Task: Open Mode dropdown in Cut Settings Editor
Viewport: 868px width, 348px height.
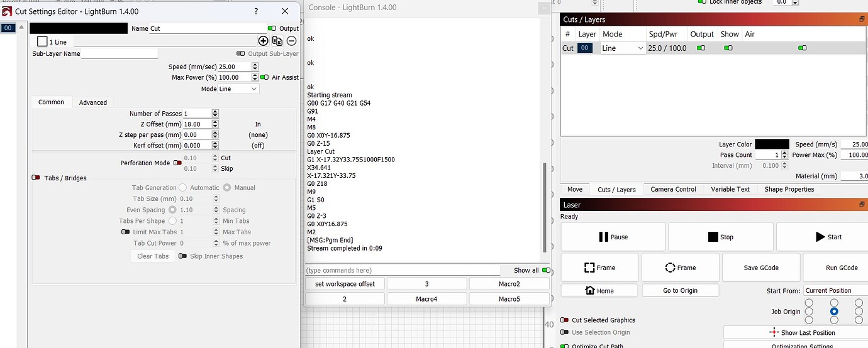Action: tap(238, 89)
